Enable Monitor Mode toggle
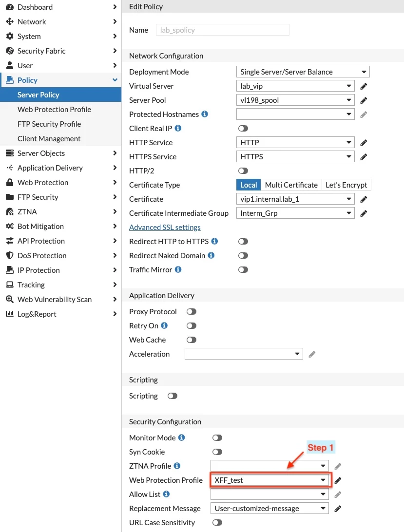Image resolution: width=404 pixels, height=532 pixels. point(217,437)
